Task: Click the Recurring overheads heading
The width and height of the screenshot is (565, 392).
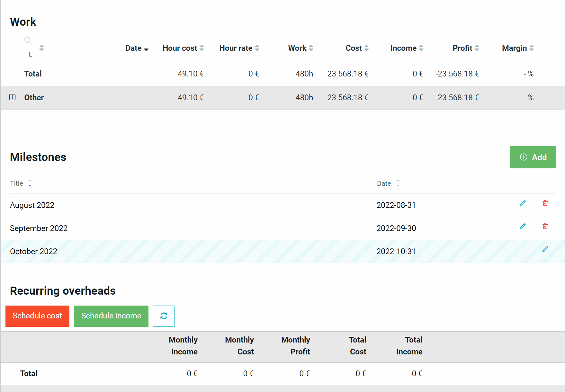Action: 63,291
